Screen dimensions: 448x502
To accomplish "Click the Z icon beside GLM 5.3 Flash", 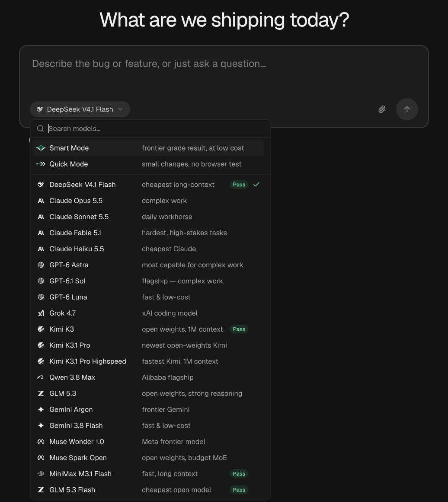I will point(41,490).
